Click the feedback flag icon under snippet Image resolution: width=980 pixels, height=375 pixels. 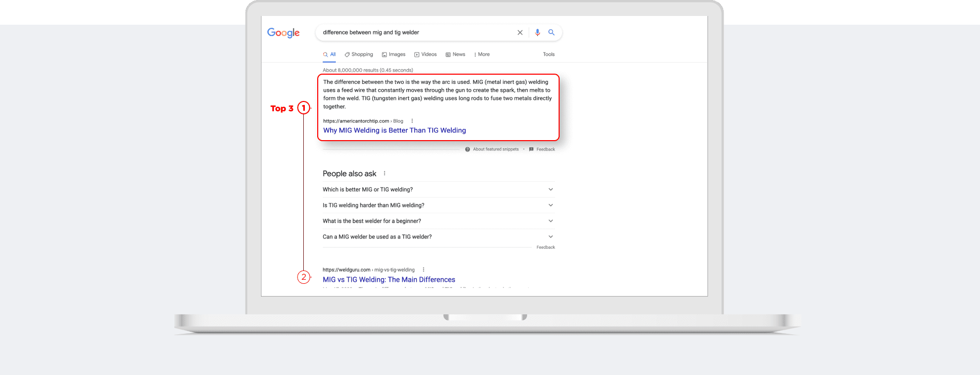coord(531,149)
